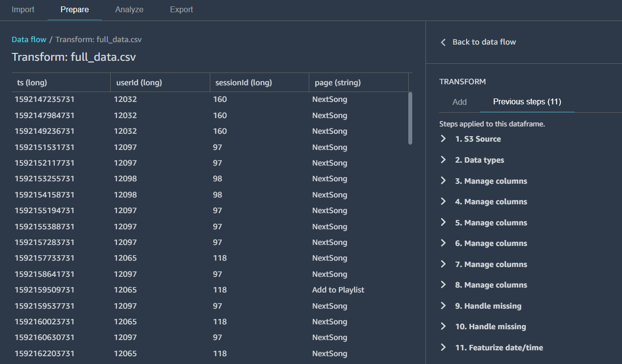The height and width of the screenshot is (364, 622).
Task: Select timestamp cell 1592151531731
Action: coord(45,147)
